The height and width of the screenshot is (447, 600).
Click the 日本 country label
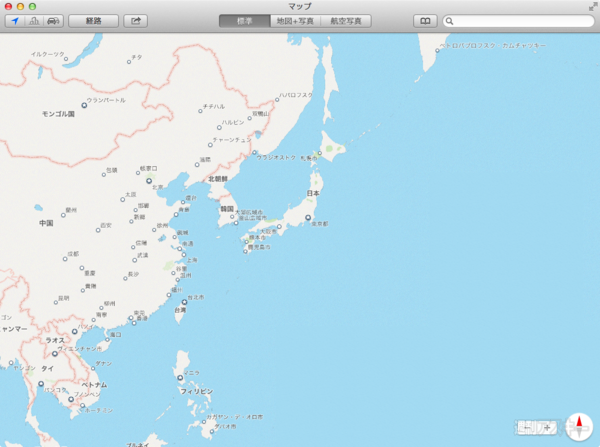point(313,193)
